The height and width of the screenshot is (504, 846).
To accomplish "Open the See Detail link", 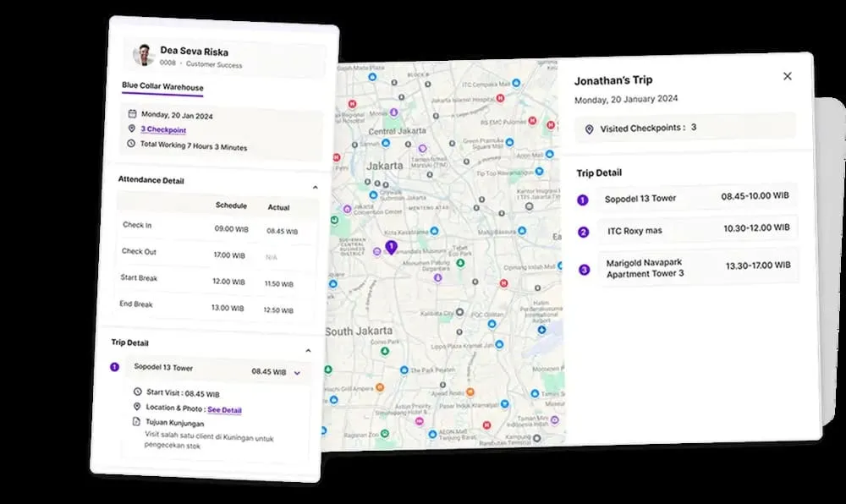I will point(224,410).
